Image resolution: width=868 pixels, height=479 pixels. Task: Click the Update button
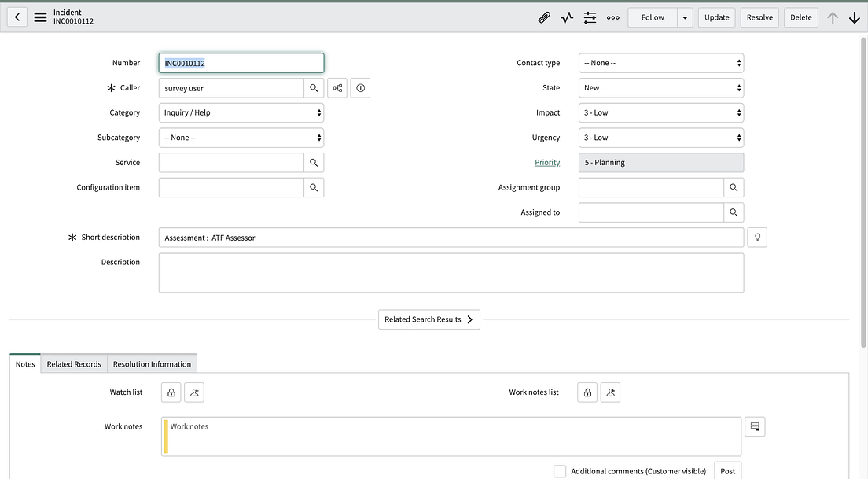(716, 17)
